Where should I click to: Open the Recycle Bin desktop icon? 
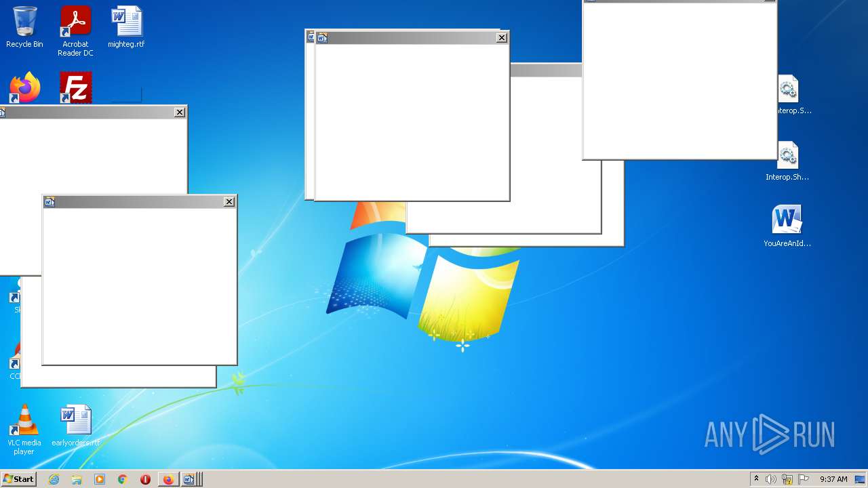pos(24,27)
